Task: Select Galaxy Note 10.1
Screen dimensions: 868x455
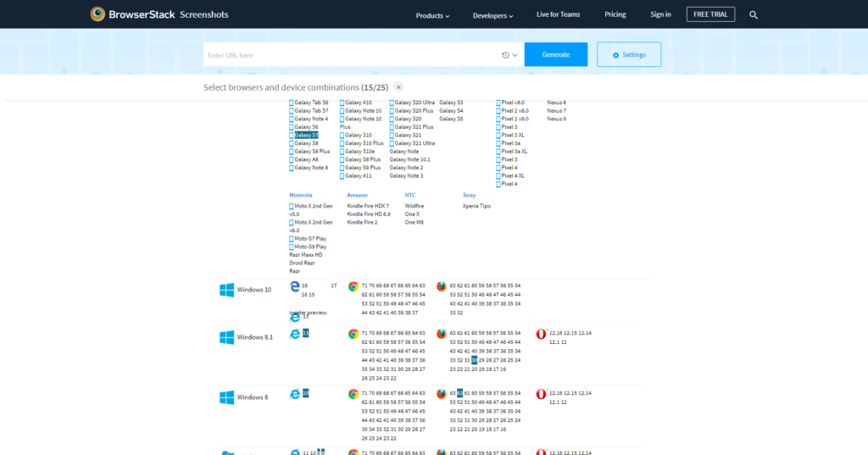Action: tap(409, 159)
